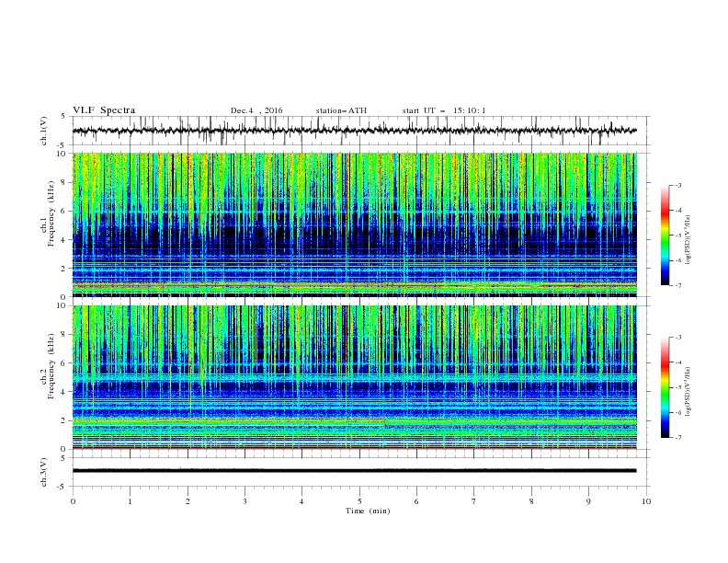Click the "4" kHz tick of ch.1 spectrogram
Screen dimensions: 728x563
[64, 240]
